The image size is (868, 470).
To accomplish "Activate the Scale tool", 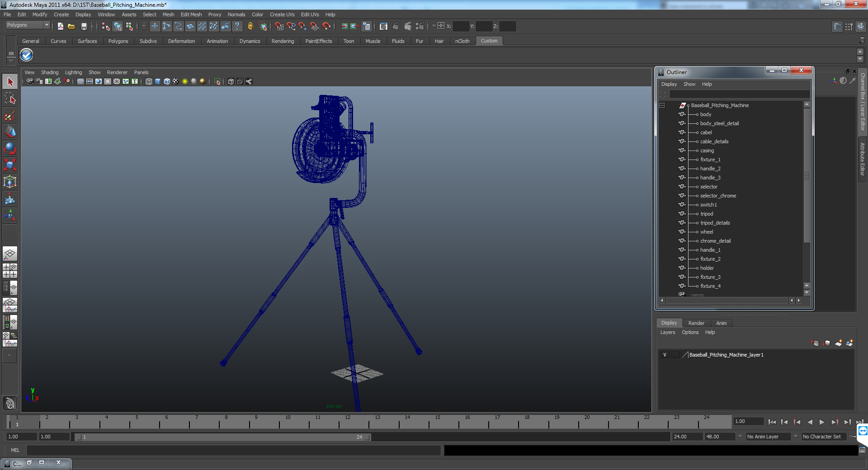I will tap(10, 165).
